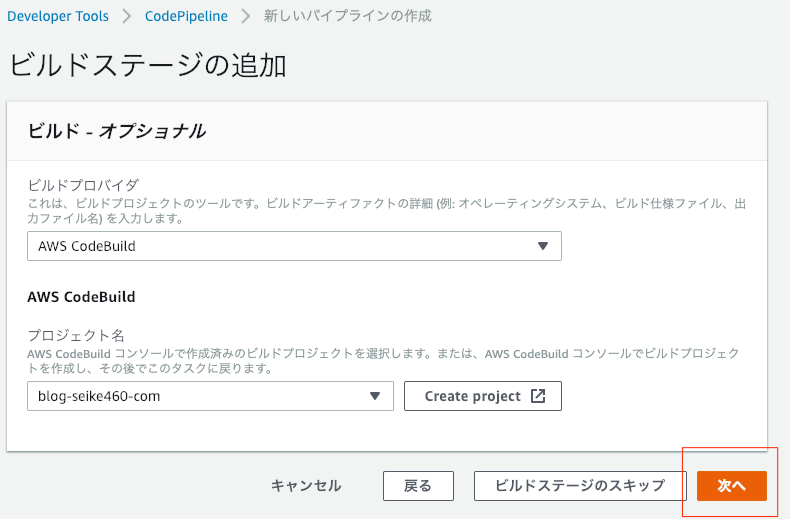Click the ビルド - オプショナル section header
This screenshot has width=790, height=519.
(116, 131)
